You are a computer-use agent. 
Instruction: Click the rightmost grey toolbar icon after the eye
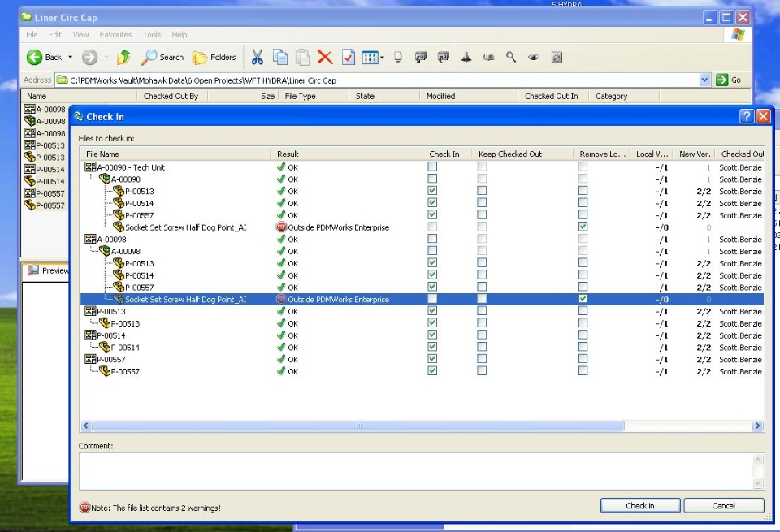(557, 57)
